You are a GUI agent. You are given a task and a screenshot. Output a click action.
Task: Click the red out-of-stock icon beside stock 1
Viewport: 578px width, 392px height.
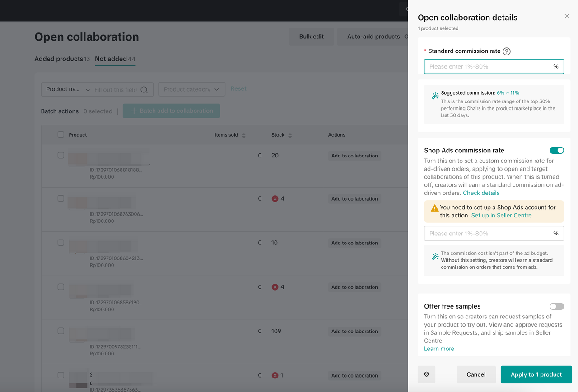[275, 375]
